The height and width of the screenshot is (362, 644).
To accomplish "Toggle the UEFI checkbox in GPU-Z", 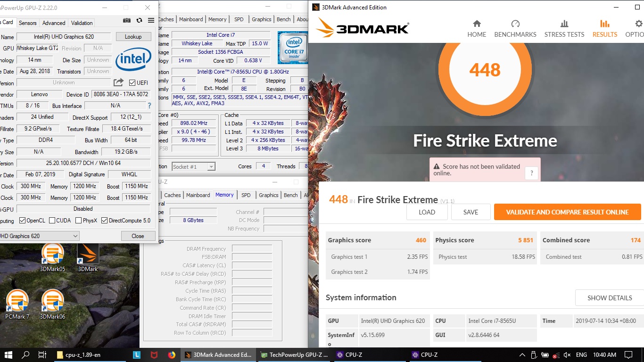I will click(132, 82).
